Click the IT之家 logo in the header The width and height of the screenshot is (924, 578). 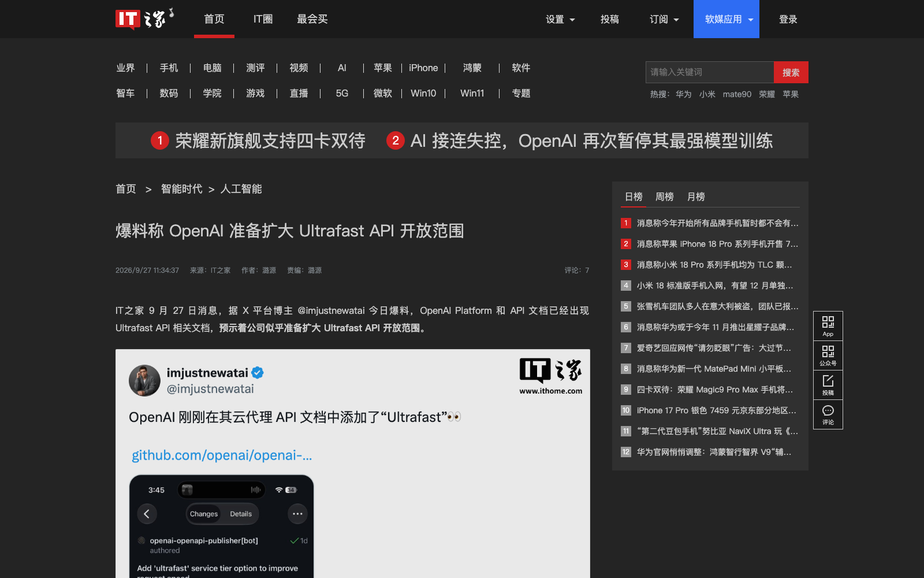144,18
